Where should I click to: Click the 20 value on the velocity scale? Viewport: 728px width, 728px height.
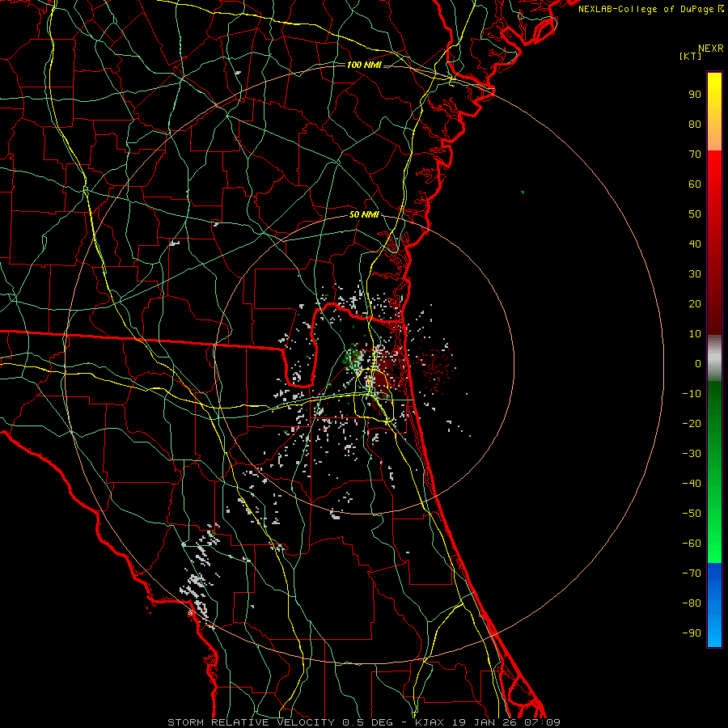695,303
